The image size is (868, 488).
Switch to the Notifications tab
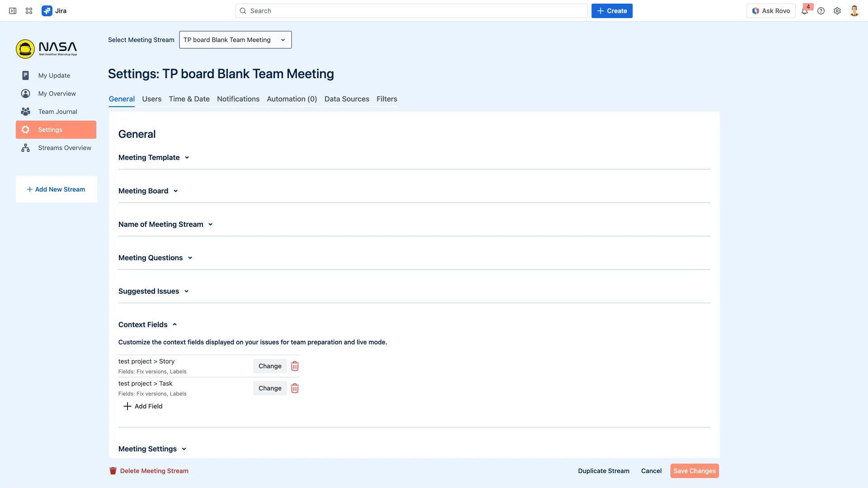[x=238, y=99]
